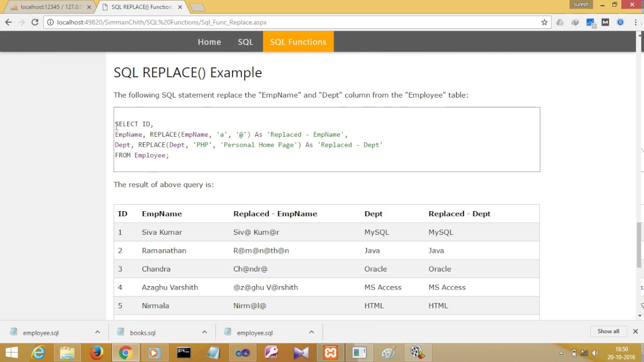Open the film-reel video app taskbar icon
This screenshot has width=644, height=362.
point(417,352)
